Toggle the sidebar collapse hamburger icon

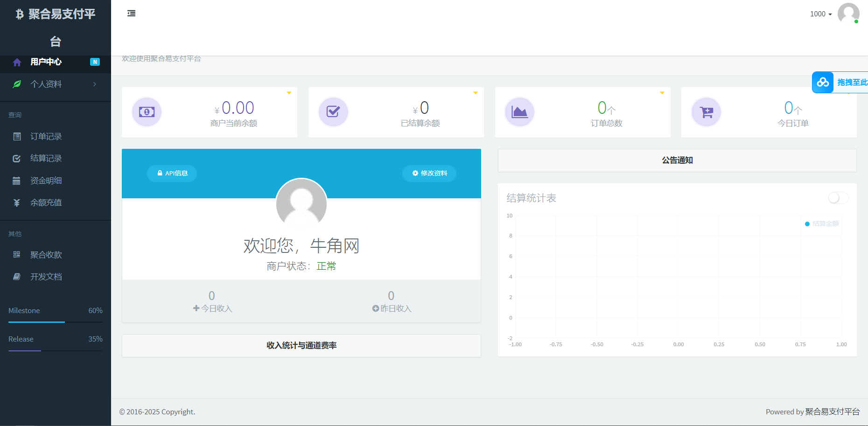132,14
